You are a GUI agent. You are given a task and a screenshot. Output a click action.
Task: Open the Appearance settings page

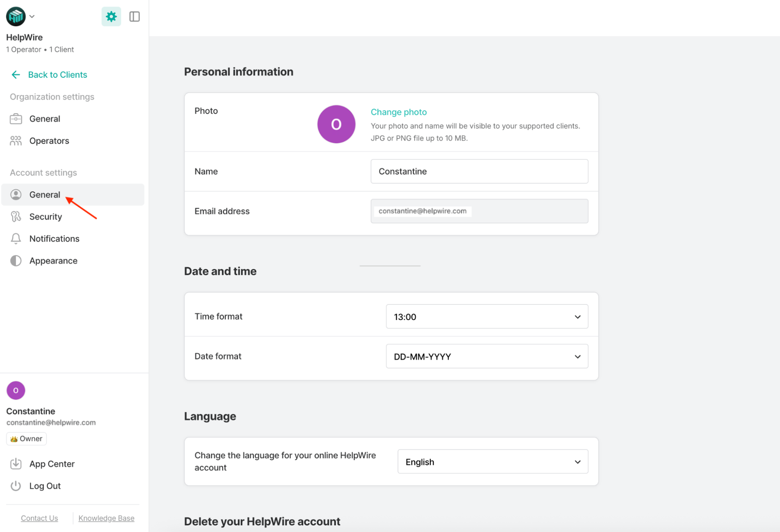tap(53, 261)
